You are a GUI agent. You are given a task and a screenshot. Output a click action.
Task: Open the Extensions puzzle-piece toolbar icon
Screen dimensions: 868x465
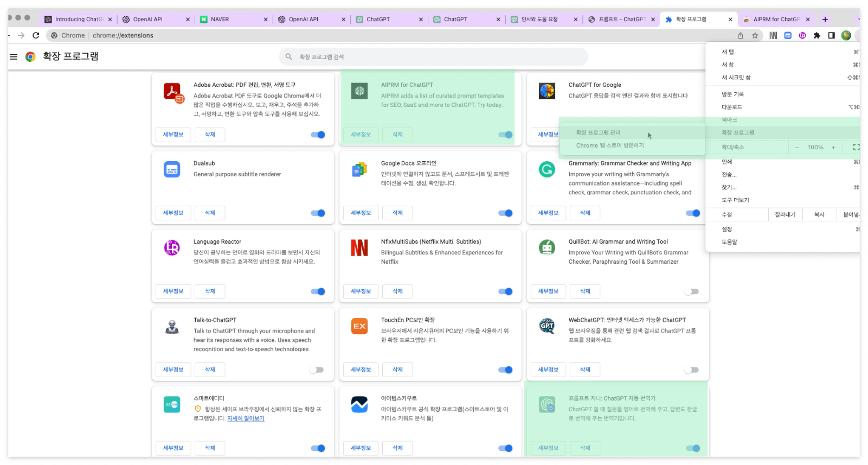[817, 35]
